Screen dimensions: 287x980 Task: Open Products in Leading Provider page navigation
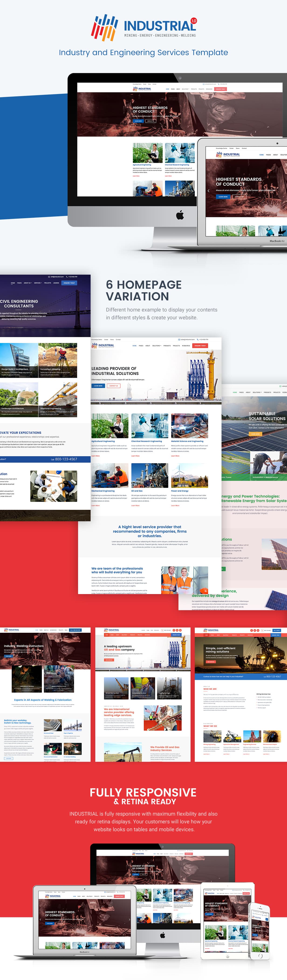pyautogui.click(x=167, y=346)
